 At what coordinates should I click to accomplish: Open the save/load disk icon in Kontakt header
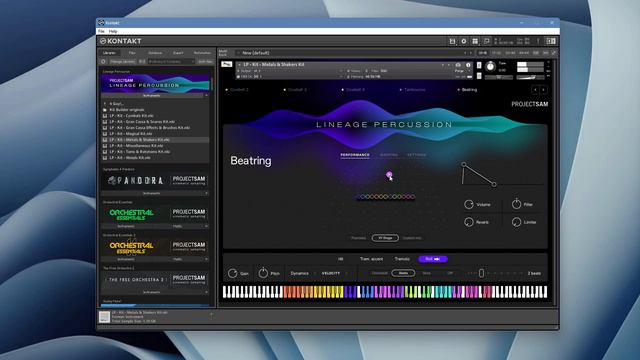pyautogui.click(x=452, y=41)
